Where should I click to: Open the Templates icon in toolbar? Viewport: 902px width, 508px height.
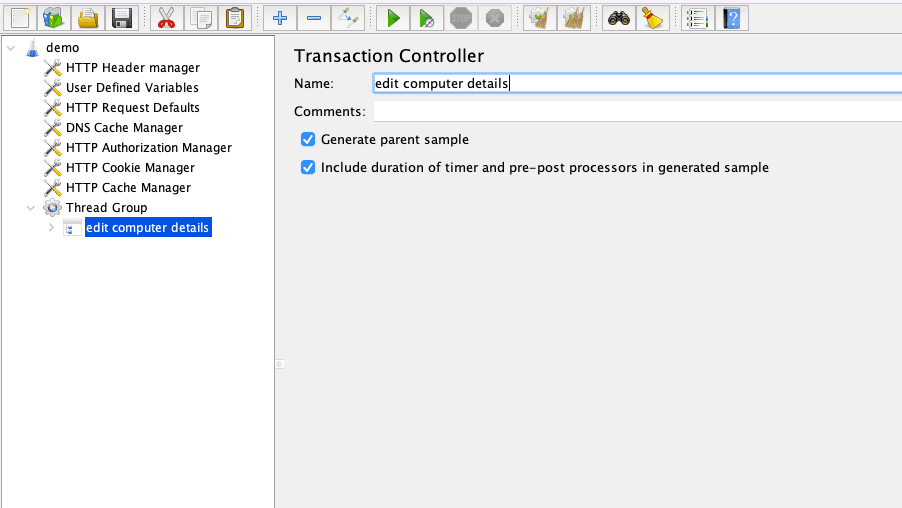[x=53, y=18]
